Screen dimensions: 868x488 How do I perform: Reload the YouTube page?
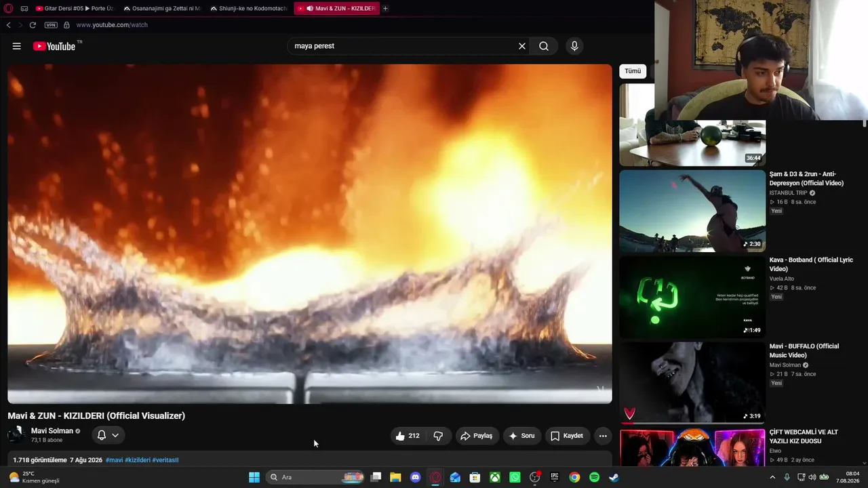pyautogui.click(x=33, y=25)
